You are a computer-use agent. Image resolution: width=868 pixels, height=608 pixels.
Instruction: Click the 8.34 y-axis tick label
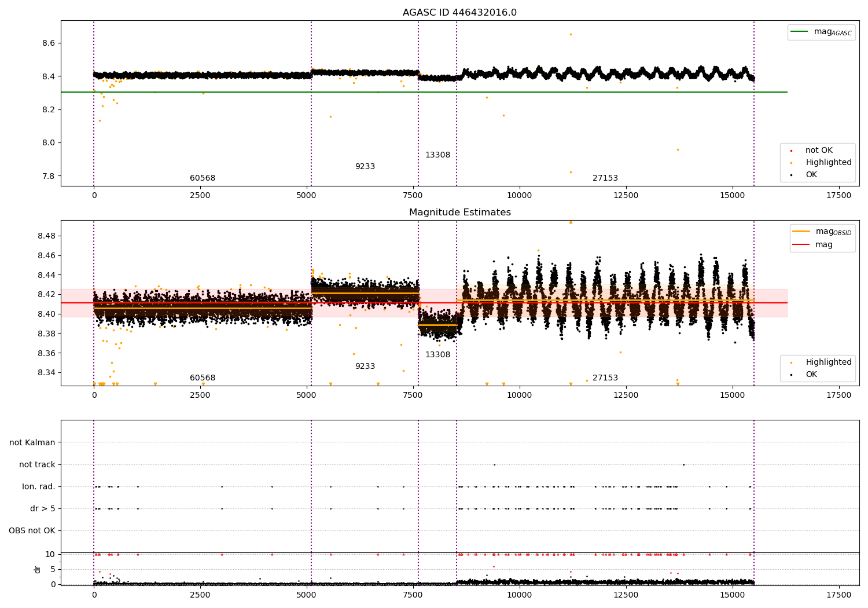pyautogui.click(x=46, y=372)
